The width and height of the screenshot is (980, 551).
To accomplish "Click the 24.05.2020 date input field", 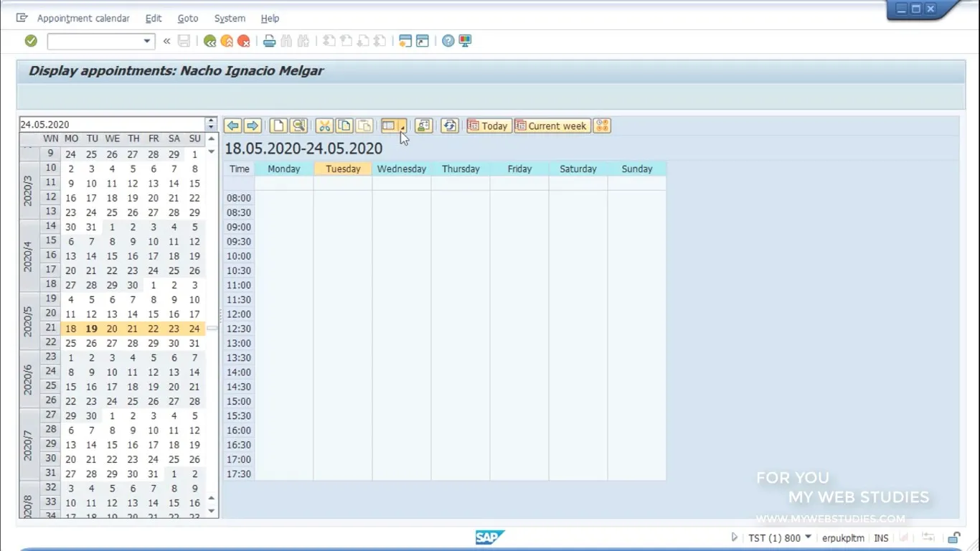I will [x=112, y=124].
